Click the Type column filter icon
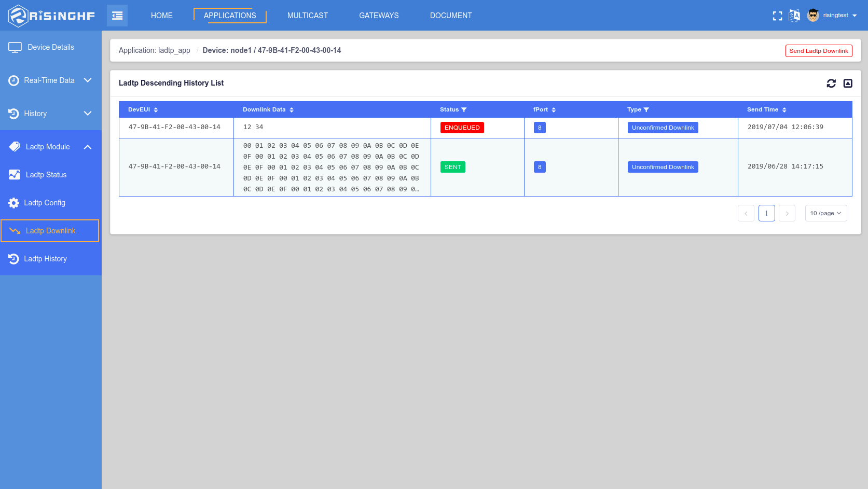The height and width of the screenshot is (489, 868). point(646,110)
